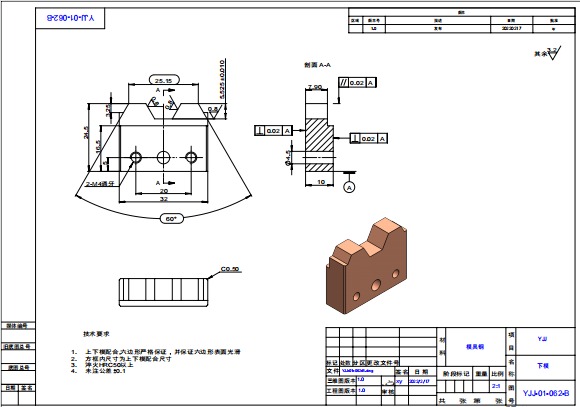Click the 32 overall width dimension
This screenshot has width=580, height=407.
pyautogui.click(x=163, y=199)
